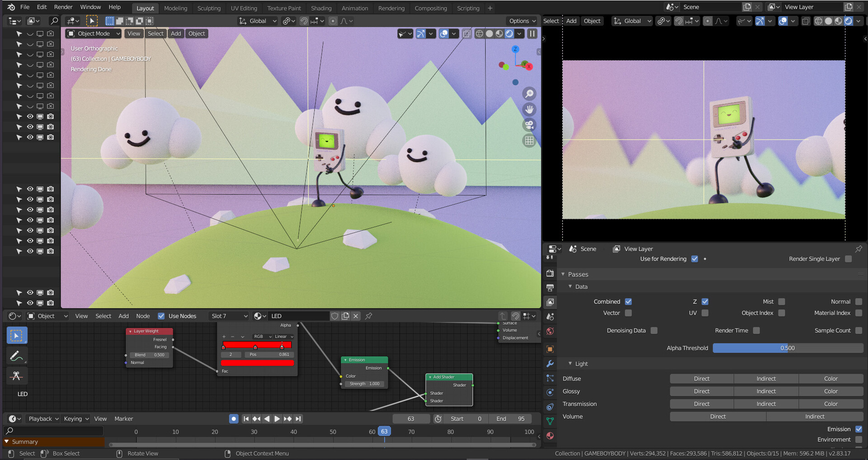The height and width of the screenshot is (460, 868).
Task: Open the Physics properties tab
Action: click(x=550, y=392)
